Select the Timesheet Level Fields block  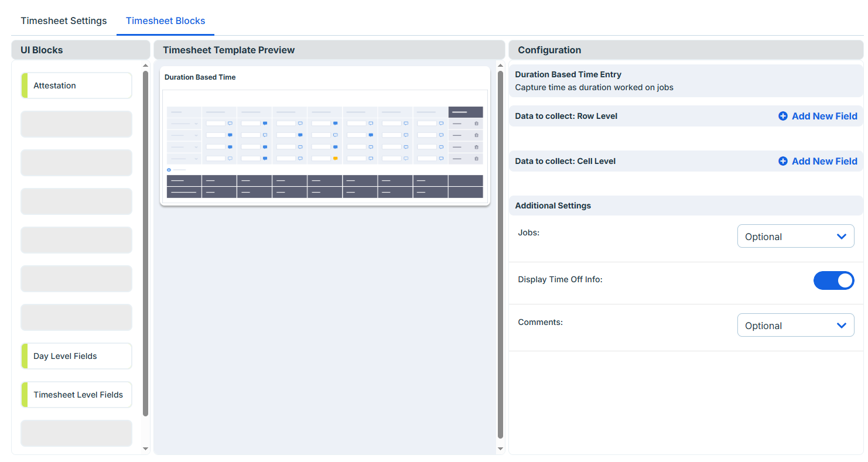(77, 395)
